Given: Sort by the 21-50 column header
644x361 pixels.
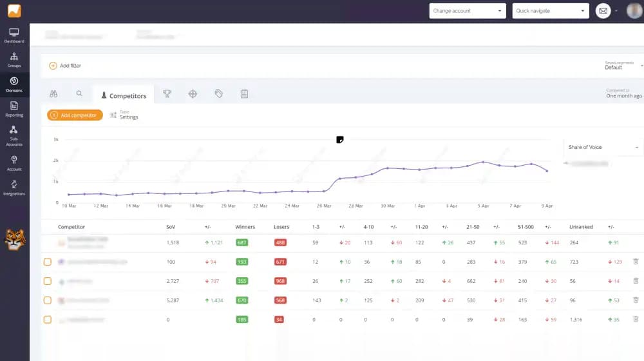Looking at the screenshot, I should (473, 227).
